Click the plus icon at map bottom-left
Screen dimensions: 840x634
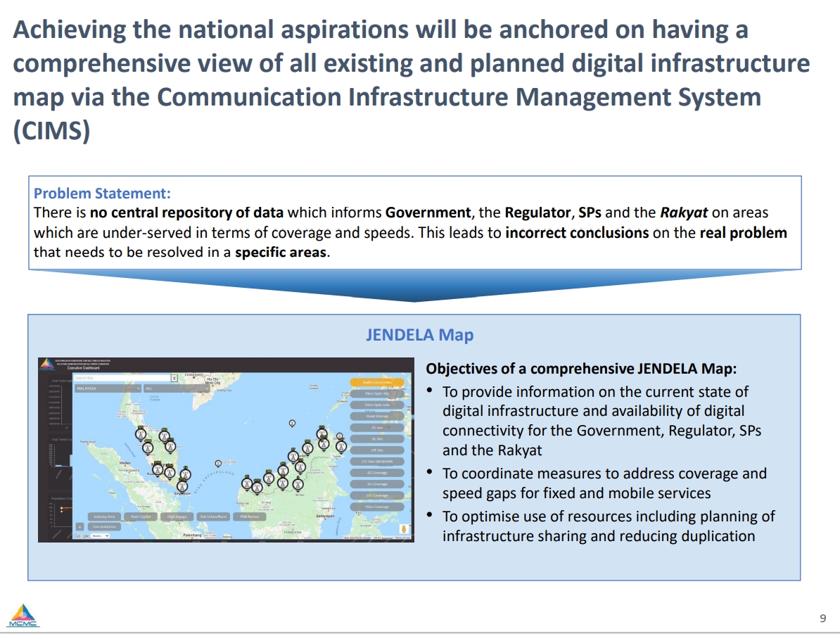[x=79, y=526]
